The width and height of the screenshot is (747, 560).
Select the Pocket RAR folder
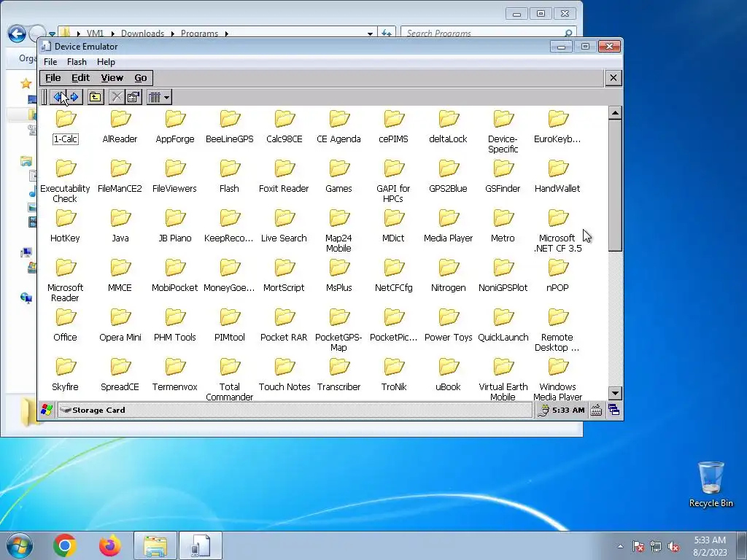[284, 325]
